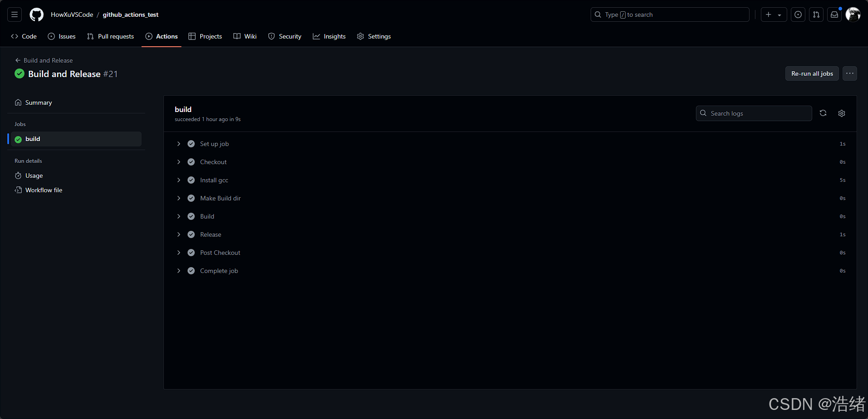Open the Issues shortcut icon in header
The image size is (868, 419).
[x=798, y=15]
